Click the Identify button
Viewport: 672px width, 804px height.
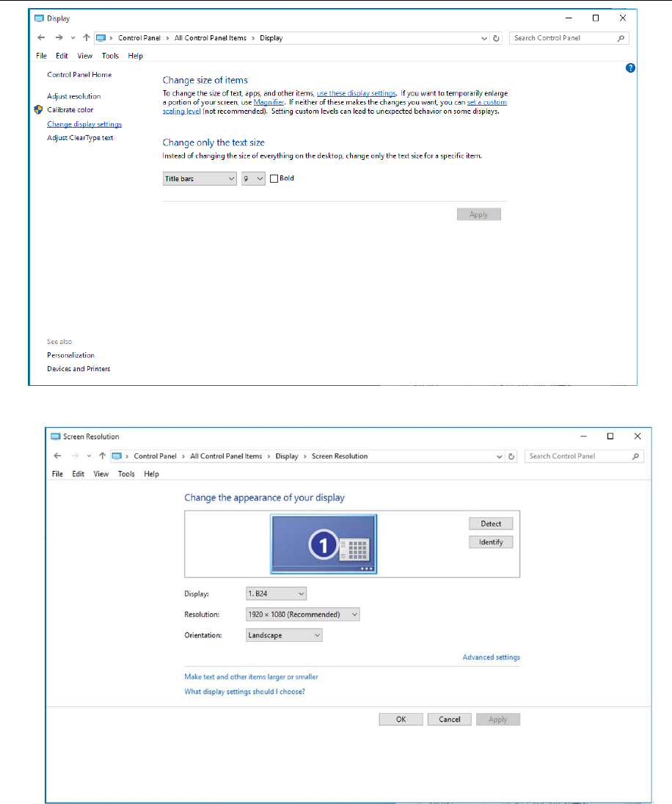tap(491, 542)
